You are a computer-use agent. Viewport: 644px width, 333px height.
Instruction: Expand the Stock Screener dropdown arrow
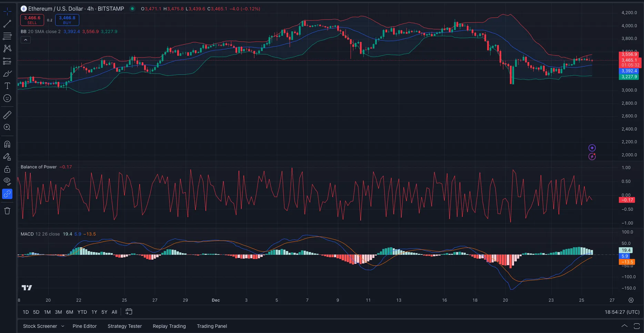[63, 326]
